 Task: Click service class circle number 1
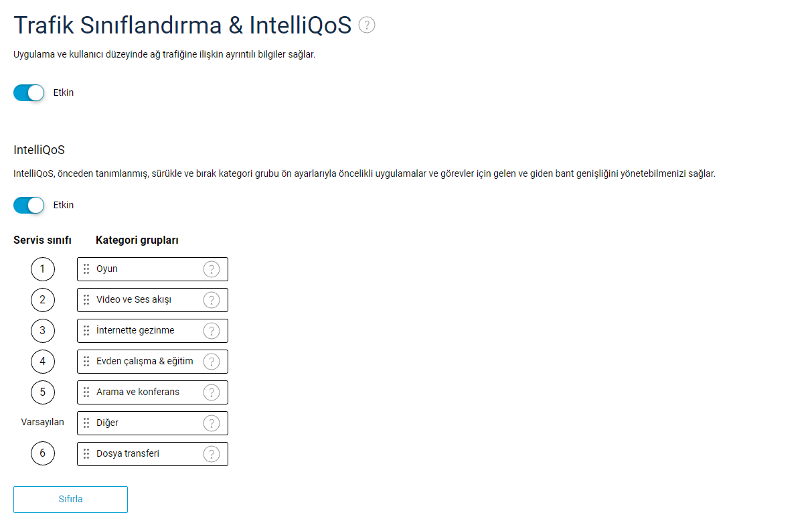click(x=43, y=269)
